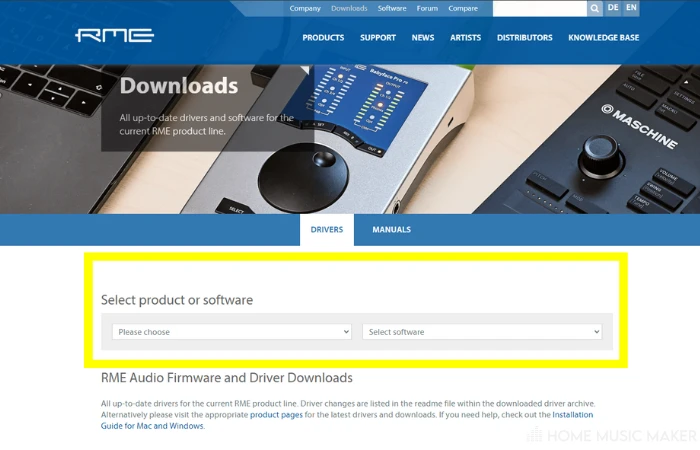Open the Company link
The height and width of the screenshot is (450, 700).
click(x=305, y=8)
